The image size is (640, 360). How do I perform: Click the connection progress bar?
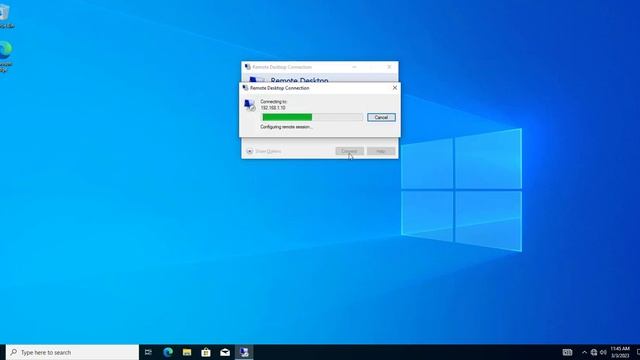[x=312, y=118]
